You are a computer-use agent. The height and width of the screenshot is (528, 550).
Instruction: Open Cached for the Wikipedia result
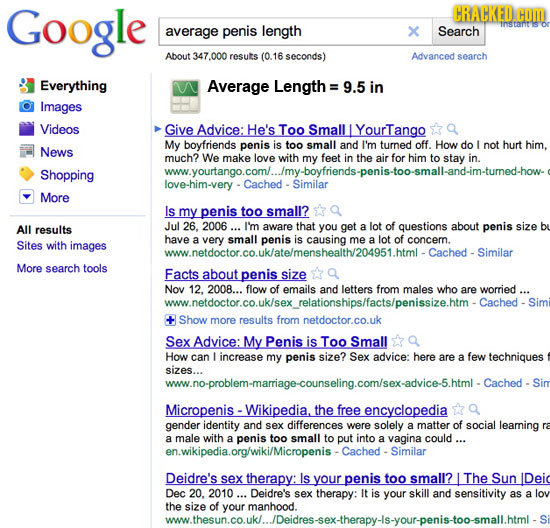(x=361, y=451)
